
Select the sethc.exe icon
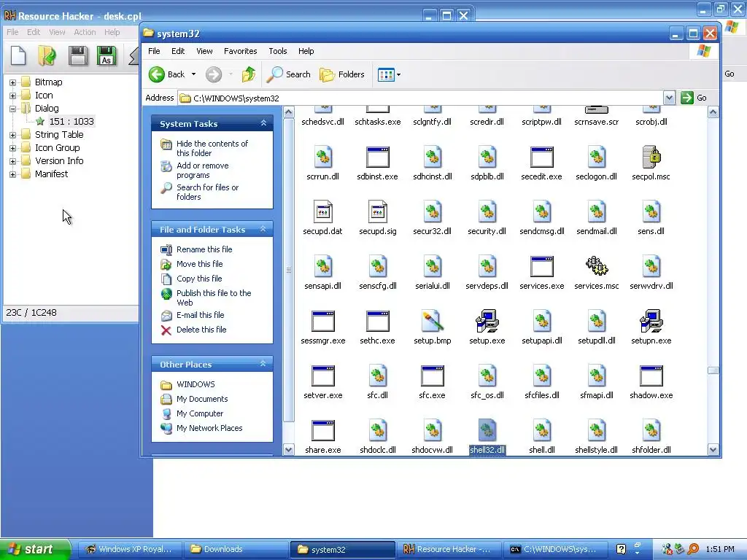coord(378,321)
